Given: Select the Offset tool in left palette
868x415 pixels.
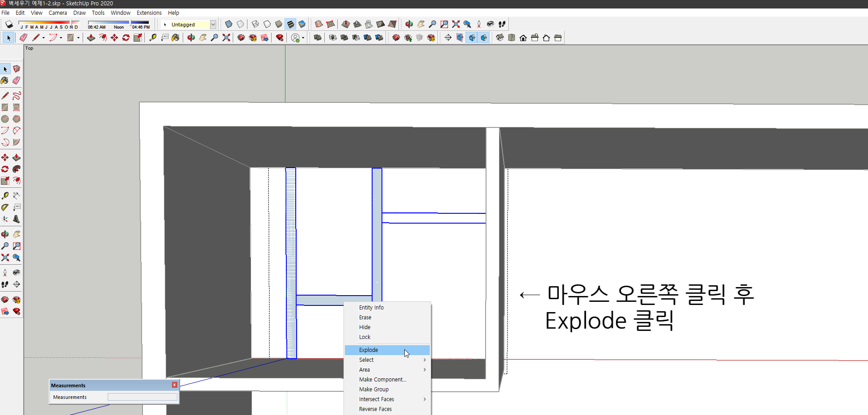Looking at the screenshot, I should tap(17, 181).
